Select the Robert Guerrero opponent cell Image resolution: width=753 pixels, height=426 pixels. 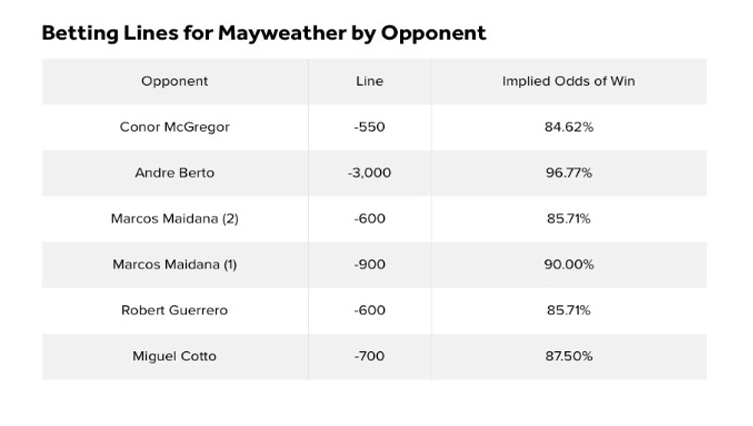[x=175, y=310]
